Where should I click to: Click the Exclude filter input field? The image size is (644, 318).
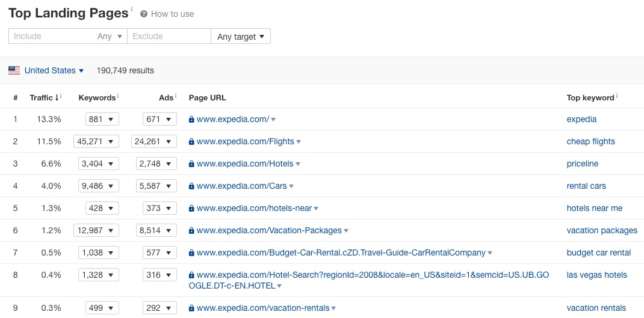click(x=169, y=36)
